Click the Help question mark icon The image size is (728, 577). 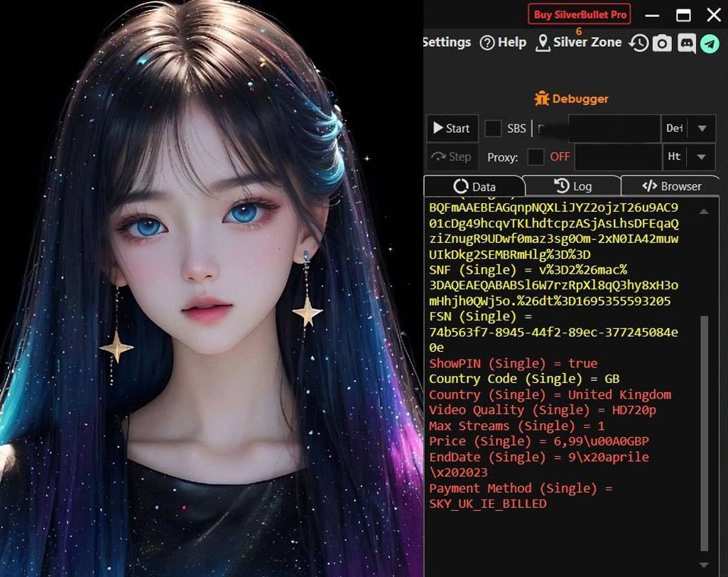(x=487, y=43)
